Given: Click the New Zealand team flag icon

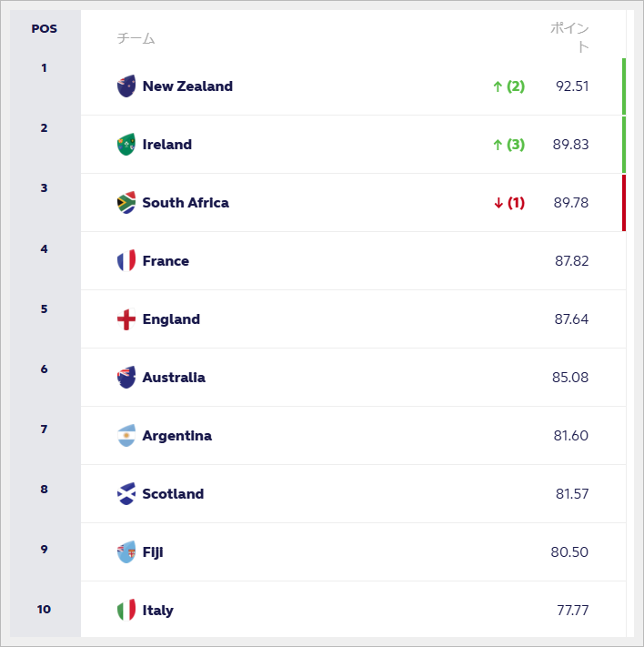Looking at the screenshot, I should pyautogui.click(x=126, y=86).
